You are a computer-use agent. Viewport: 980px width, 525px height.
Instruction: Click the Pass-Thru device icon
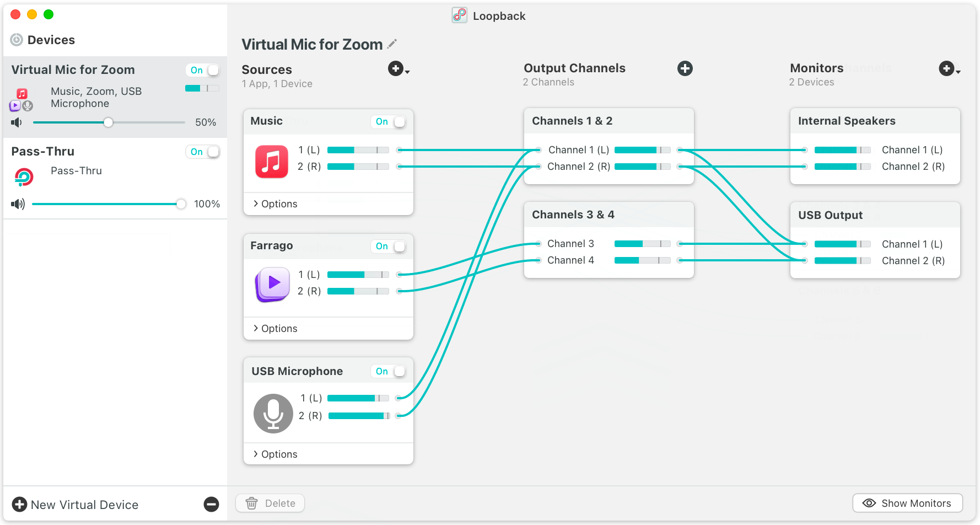(24, 177)
